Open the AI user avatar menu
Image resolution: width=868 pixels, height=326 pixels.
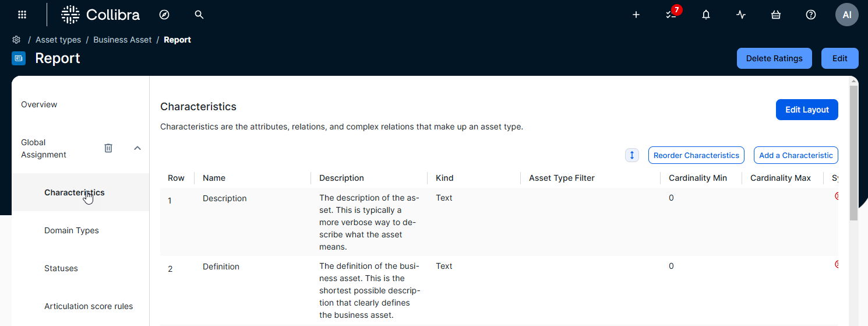(x=846, y=15)
